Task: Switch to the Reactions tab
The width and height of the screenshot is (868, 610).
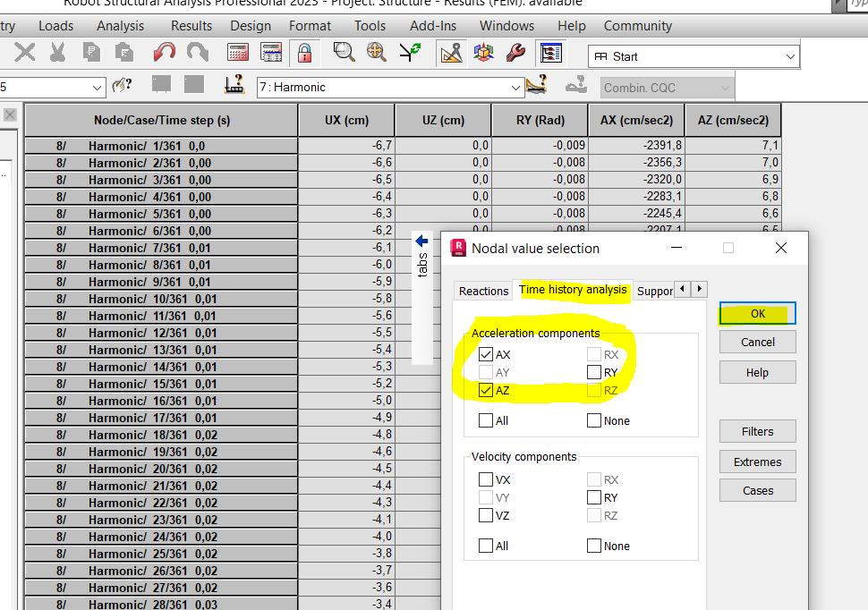Action: click(483, 291)
